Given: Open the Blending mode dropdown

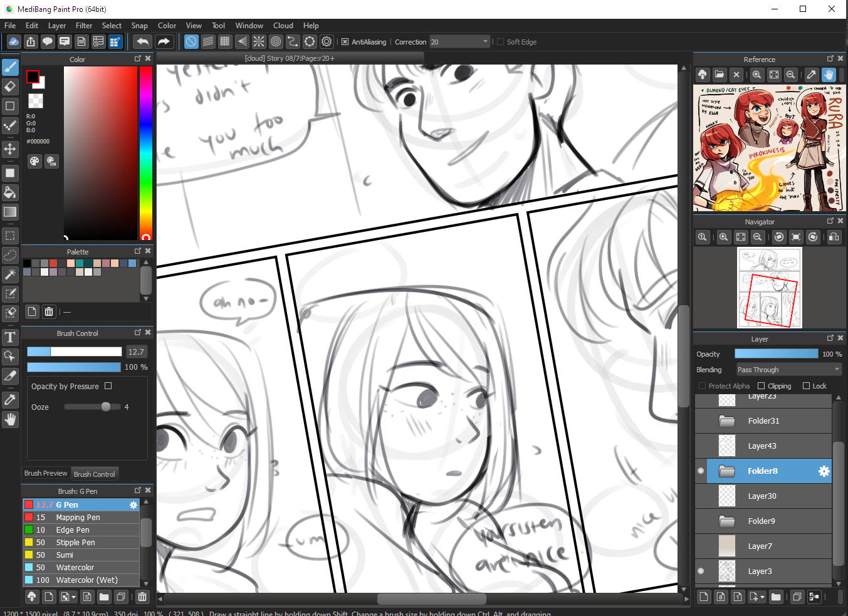Looking at the screenshot, I should [x=788, y=370].
